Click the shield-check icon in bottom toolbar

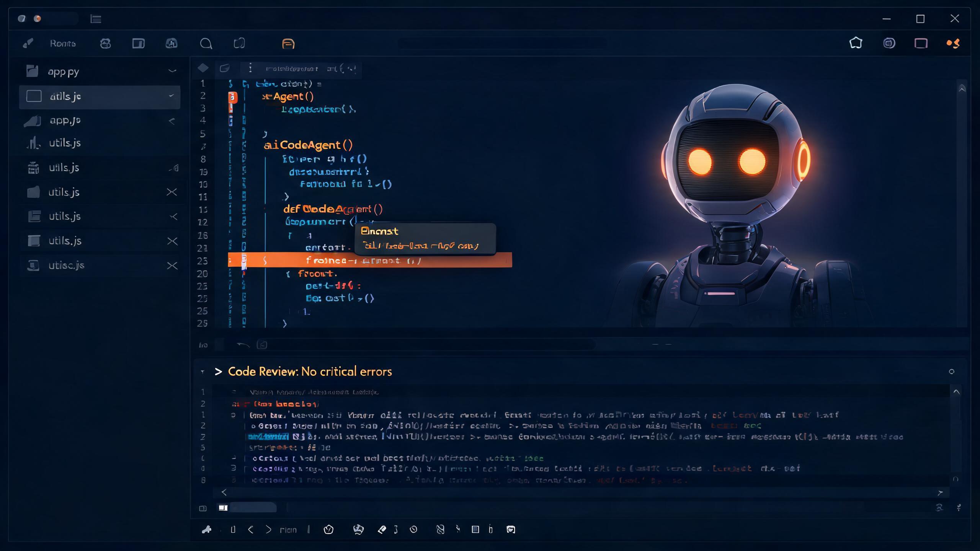[x=328, y=530]
